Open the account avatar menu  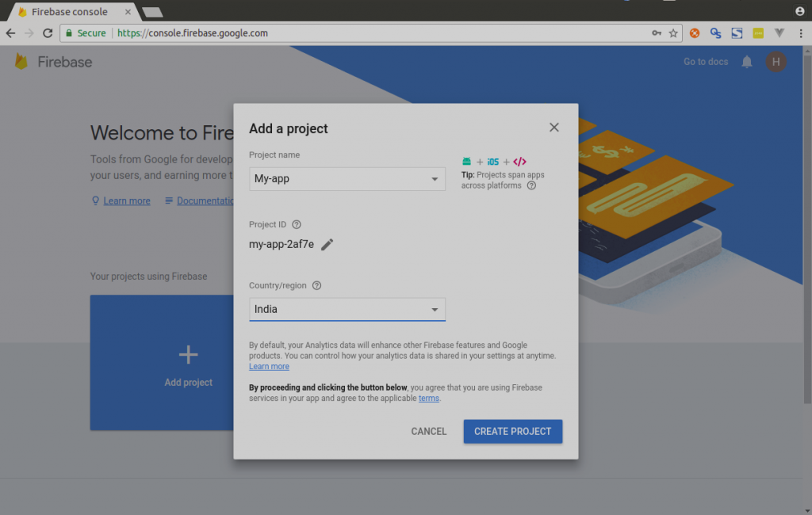(x=776, y=62)
